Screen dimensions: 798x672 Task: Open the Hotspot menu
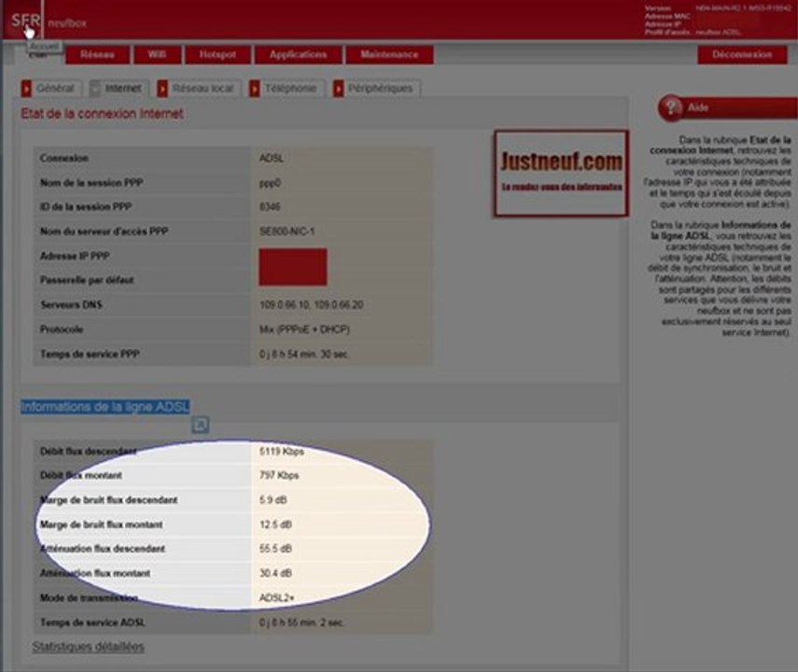pyautogui.click(x=217, y=54)
